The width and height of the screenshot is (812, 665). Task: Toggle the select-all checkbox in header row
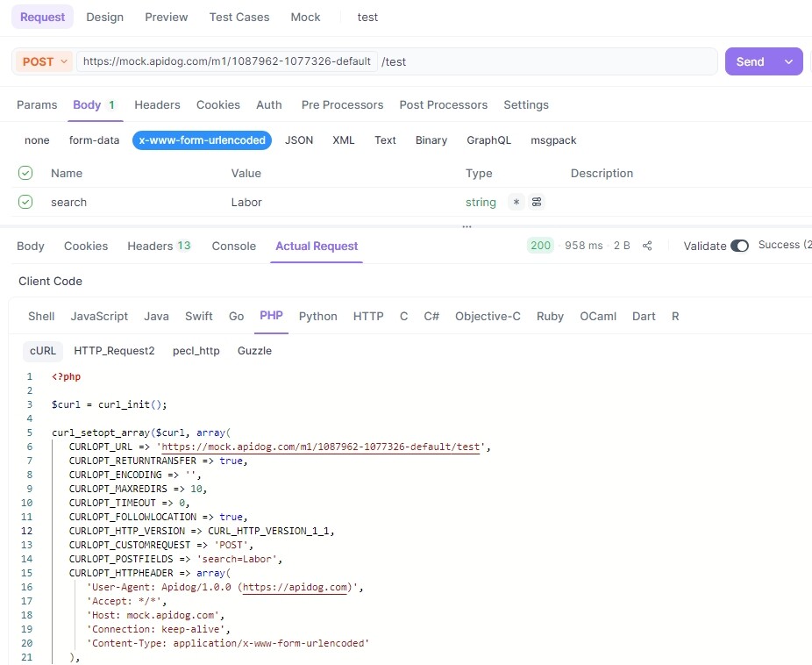[x=25, y=173]
